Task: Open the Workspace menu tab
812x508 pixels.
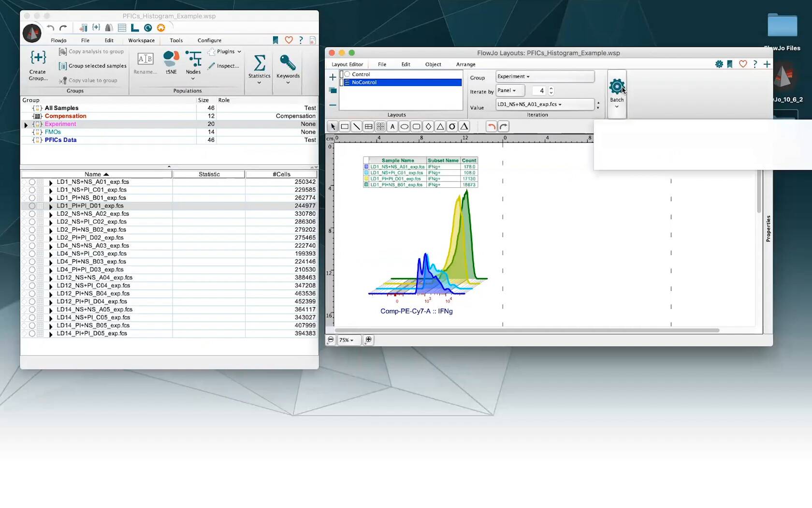Action: coord(142,41)
